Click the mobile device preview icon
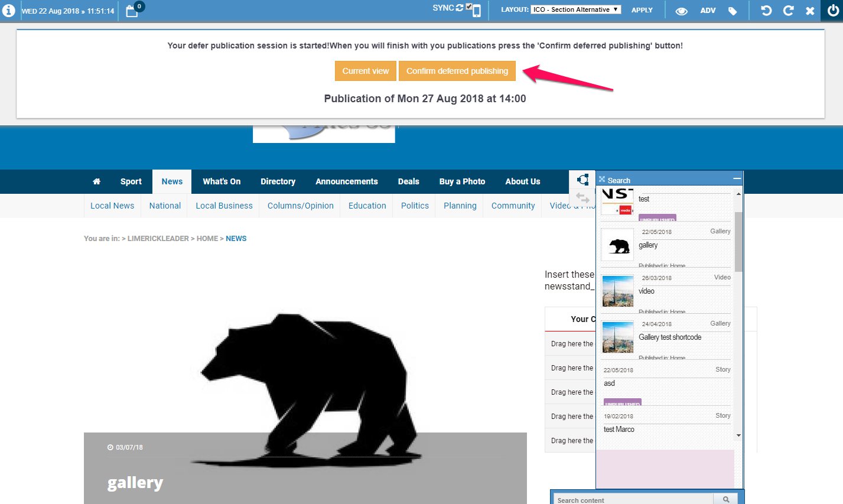Viewport: 843px width, 504px height. tap(476, 11)
